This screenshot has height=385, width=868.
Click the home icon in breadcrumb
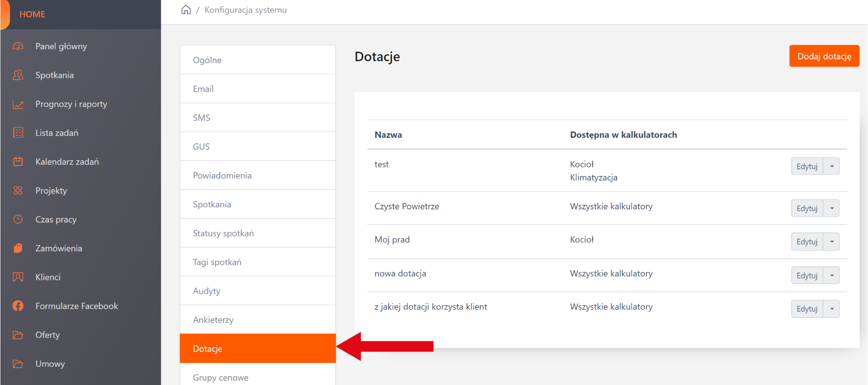click(x=186, y=10)
